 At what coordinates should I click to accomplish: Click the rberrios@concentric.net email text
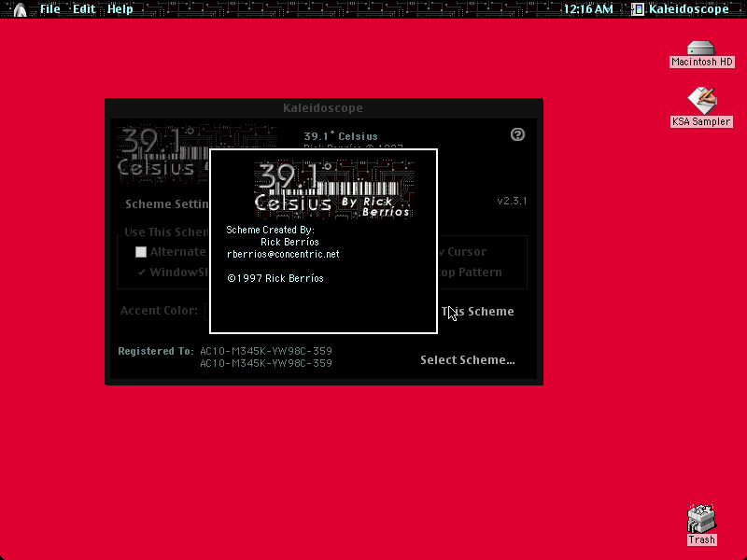click(283, 254)
